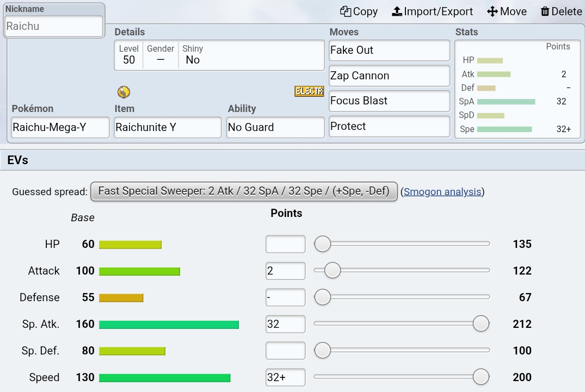The image size is (585, 392).
Task: Select the Zap Cannon move slot
Action: (390, 76)
